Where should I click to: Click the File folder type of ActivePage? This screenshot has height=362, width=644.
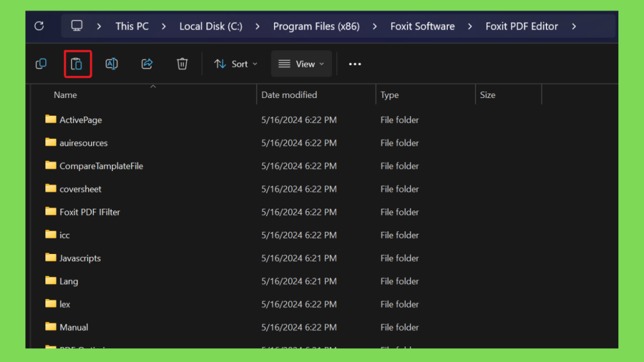point(399,120)
